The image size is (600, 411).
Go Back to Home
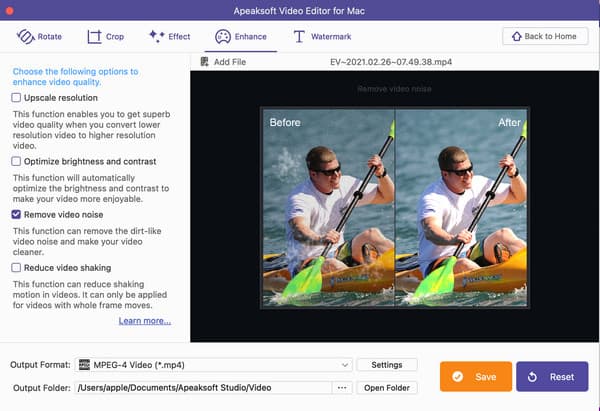[x=545, y=36]
